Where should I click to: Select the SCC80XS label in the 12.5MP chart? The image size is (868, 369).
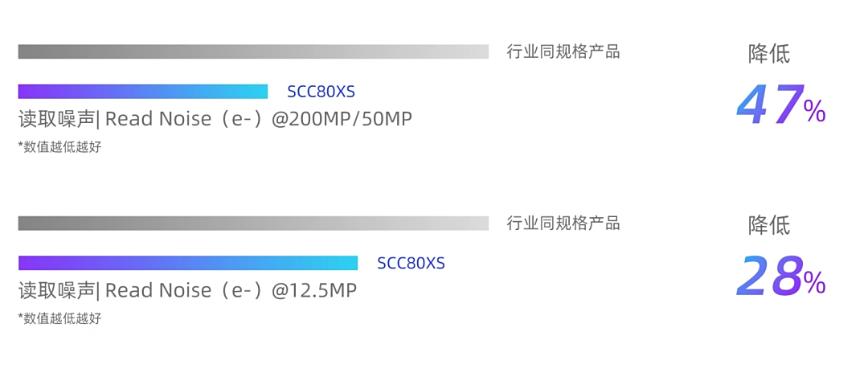pos(411,263)
